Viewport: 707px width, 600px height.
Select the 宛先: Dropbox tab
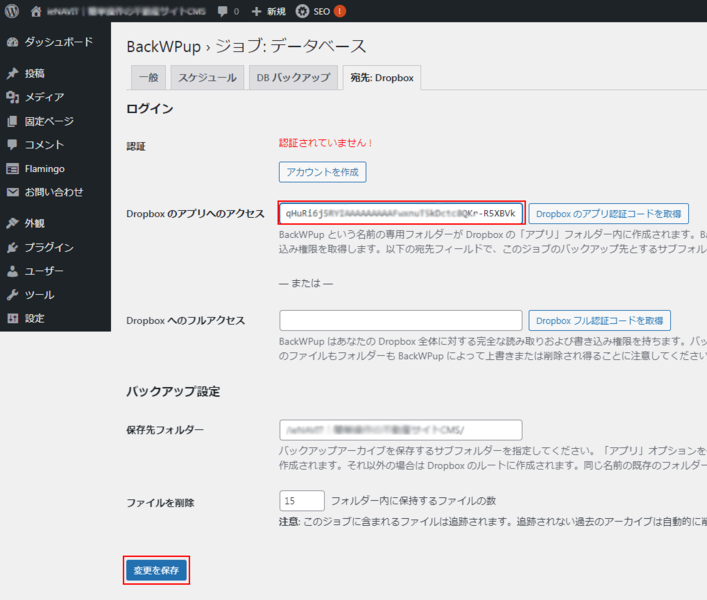click(x=382, y=78)
